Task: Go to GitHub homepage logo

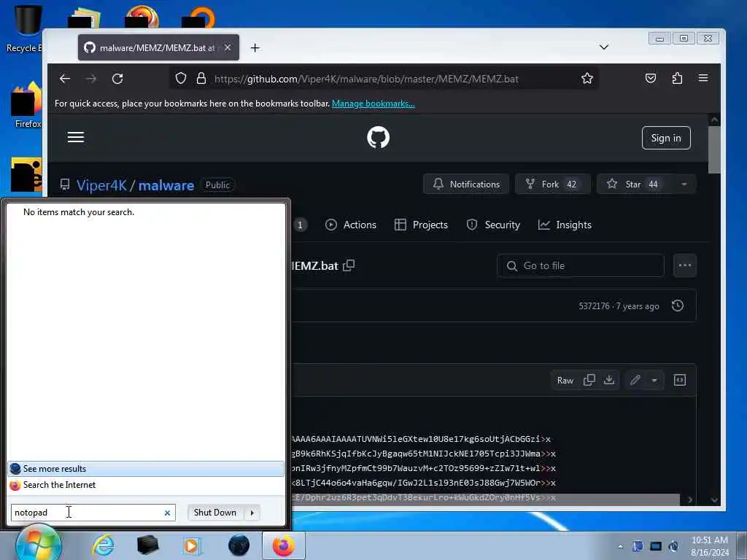Action: [379, 138]
